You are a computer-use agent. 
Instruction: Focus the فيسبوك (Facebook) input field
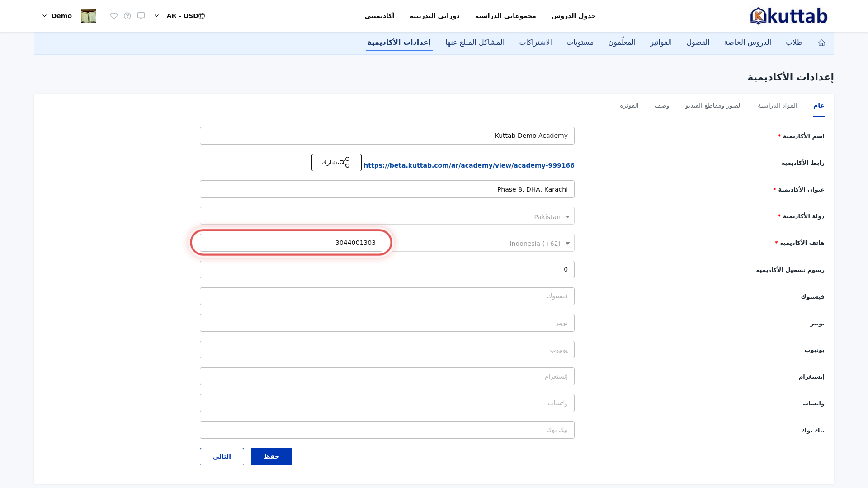point(387,296)
